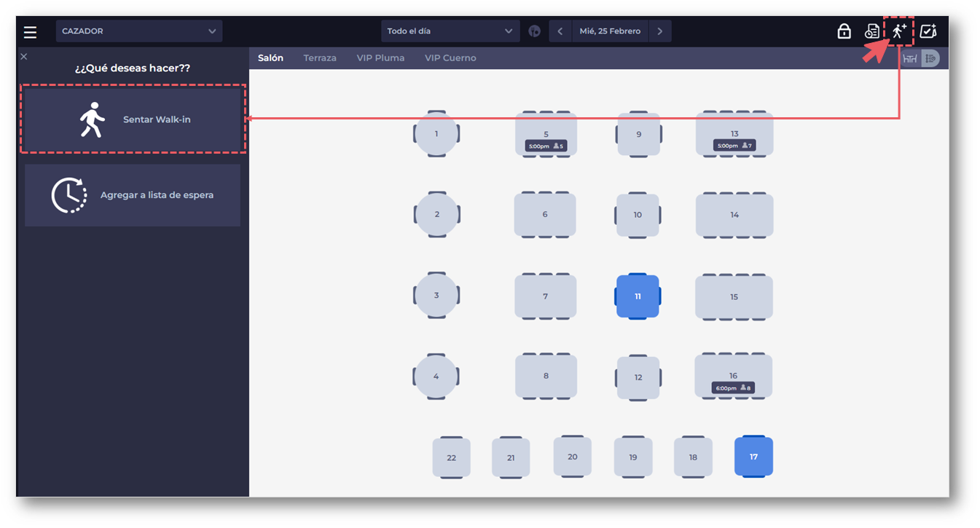Switch to floor plan table view
Screen dimensions: 980x528
910,58
